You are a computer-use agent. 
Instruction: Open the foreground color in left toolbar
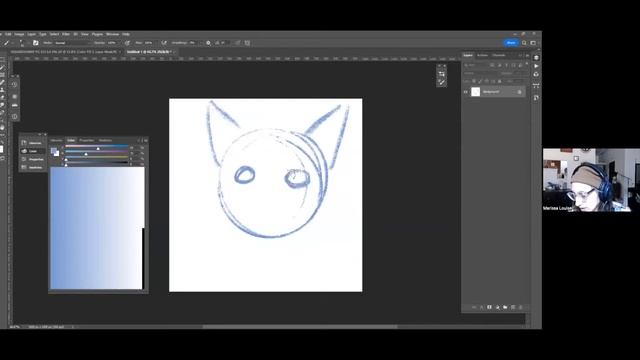[x=1, y=149]
